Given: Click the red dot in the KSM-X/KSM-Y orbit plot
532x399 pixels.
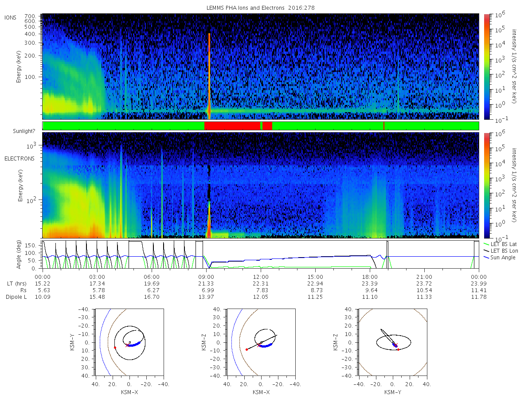Looking at the screenshot, I should [115, 348].
